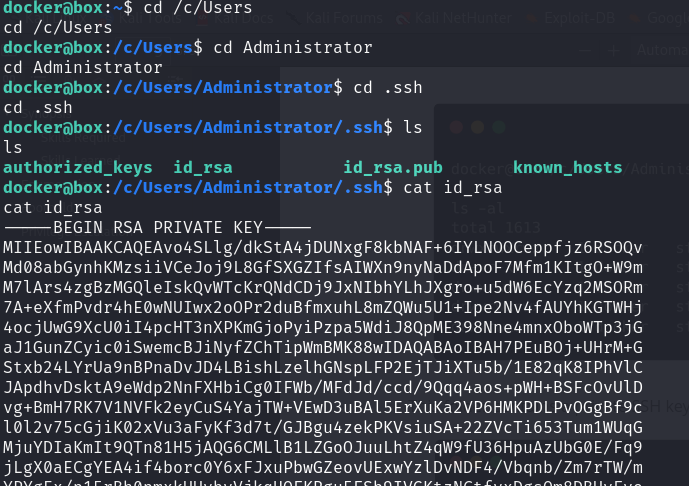The width and height of the screenshot is (689, 486).
Task: Click the 'ls' command after the .ssh prompt
Action: point(413,127)
